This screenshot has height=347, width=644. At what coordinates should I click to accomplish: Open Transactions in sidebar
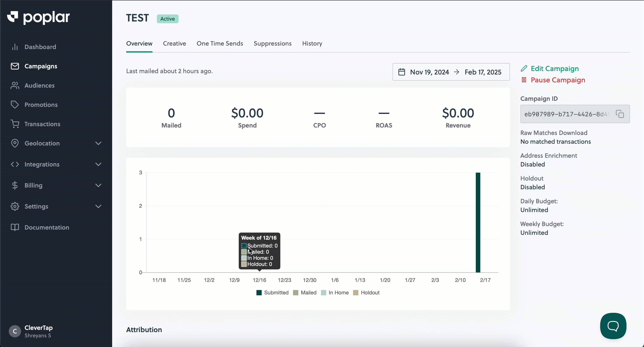[42, 124]
